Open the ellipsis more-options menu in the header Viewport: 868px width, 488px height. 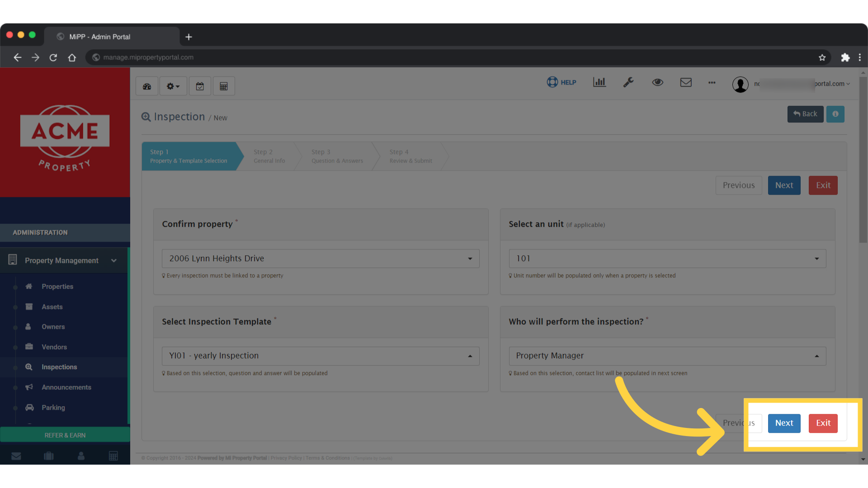click(712, 83)
